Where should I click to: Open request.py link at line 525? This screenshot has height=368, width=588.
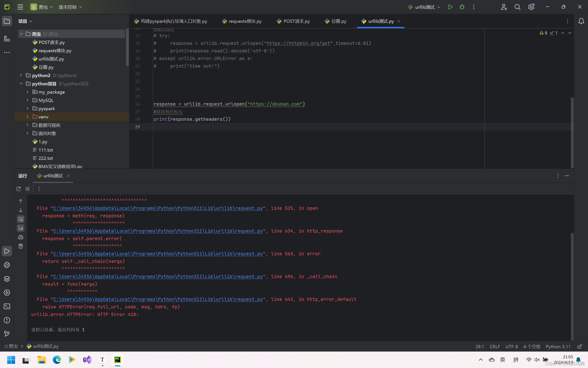point(158,208)
